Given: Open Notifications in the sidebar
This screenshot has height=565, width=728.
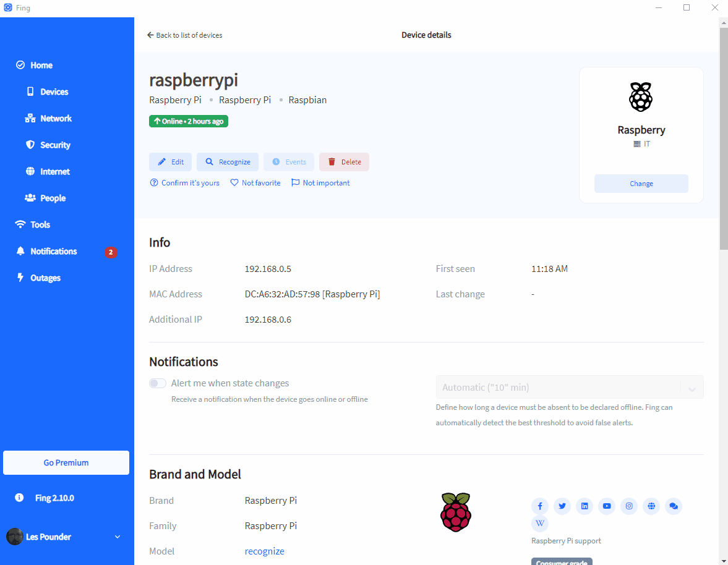Looking at the screenshot, I should (x=46, y=252).
